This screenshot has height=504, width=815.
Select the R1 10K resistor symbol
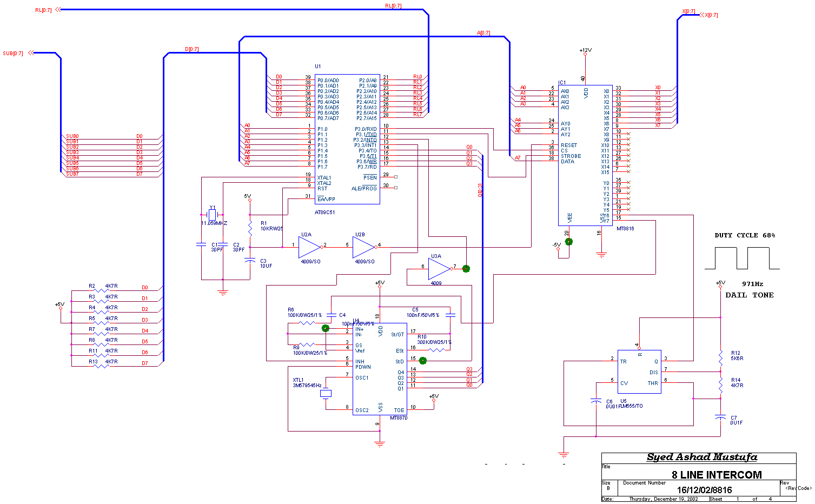(x=250, y=227)
